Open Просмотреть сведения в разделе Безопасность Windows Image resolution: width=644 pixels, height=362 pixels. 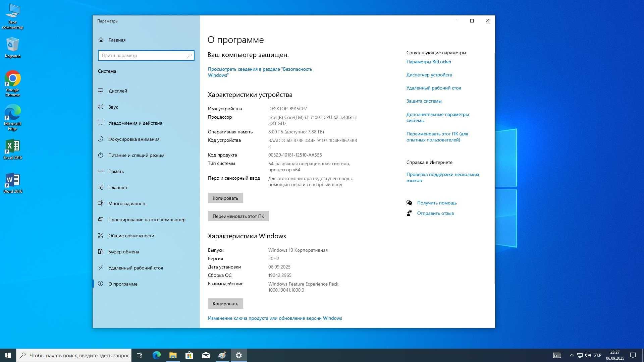(260, 72)
